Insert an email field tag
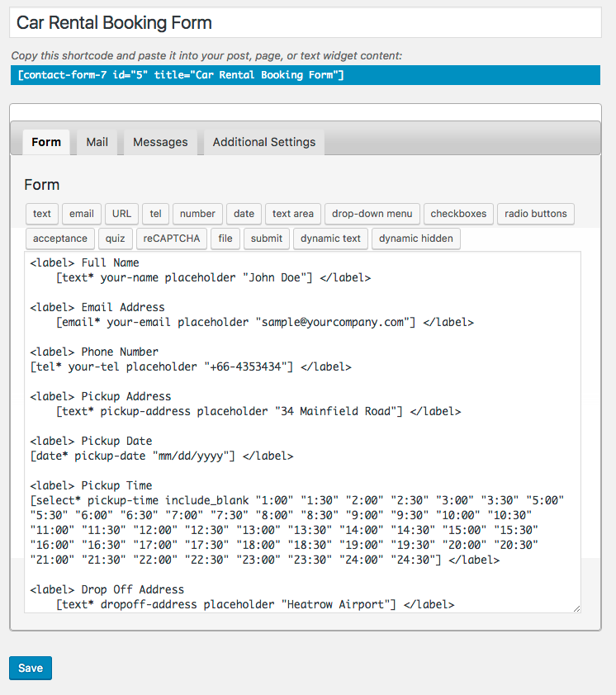 (82, 214)
